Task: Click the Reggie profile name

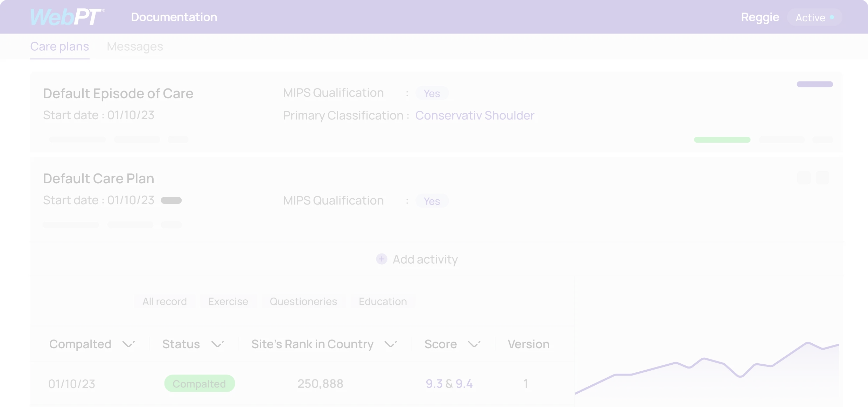Action: click(760, 17)
